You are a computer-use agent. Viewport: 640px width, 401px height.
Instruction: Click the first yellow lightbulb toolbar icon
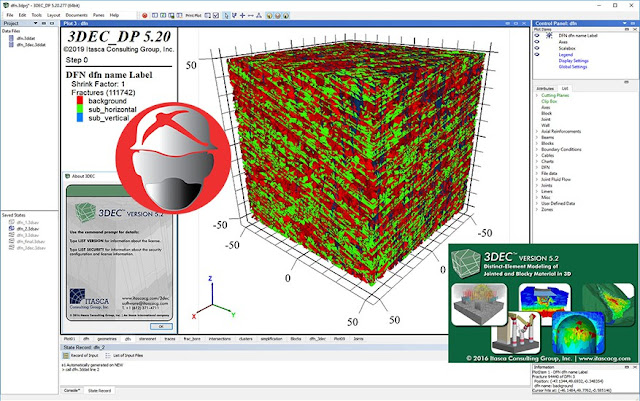pyautogui.click(x=269, y=16)
